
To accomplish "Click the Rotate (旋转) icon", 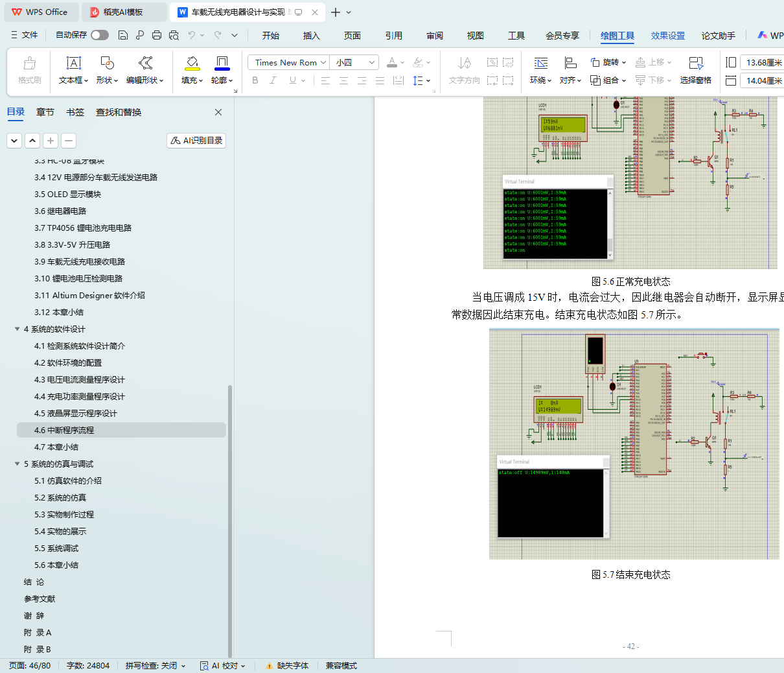I will [x=595, y=62].
